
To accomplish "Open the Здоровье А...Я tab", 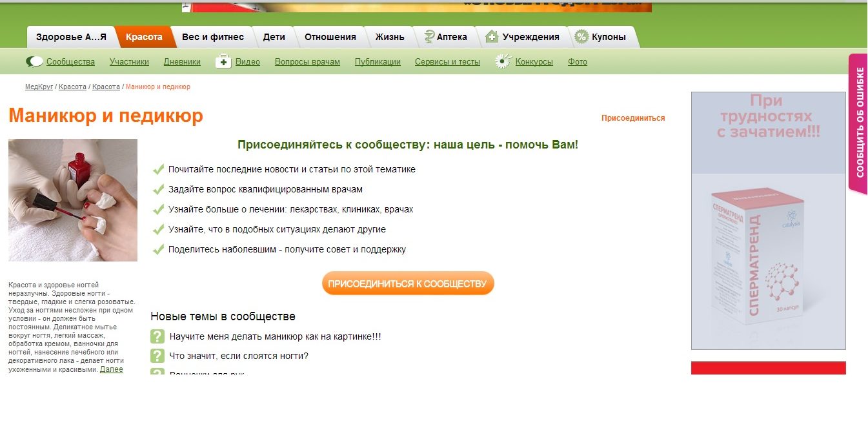I will [71, 37].
